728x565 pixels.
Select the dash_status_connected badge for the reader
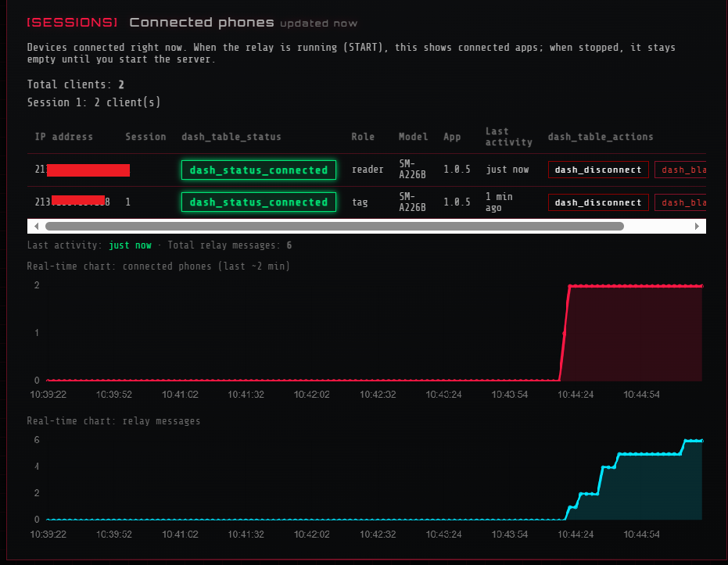coord(258,170)
